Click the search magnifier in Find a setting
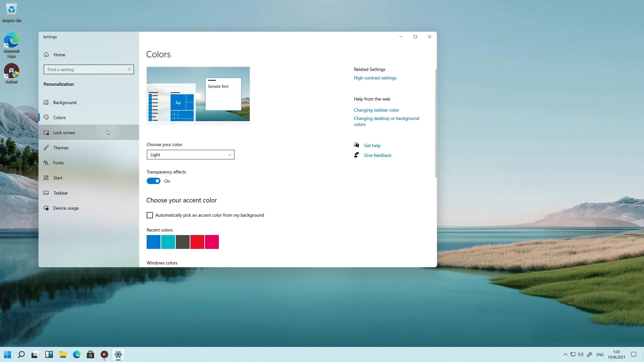The height and width of the screenshot is (362, 644). pos(129,69)
